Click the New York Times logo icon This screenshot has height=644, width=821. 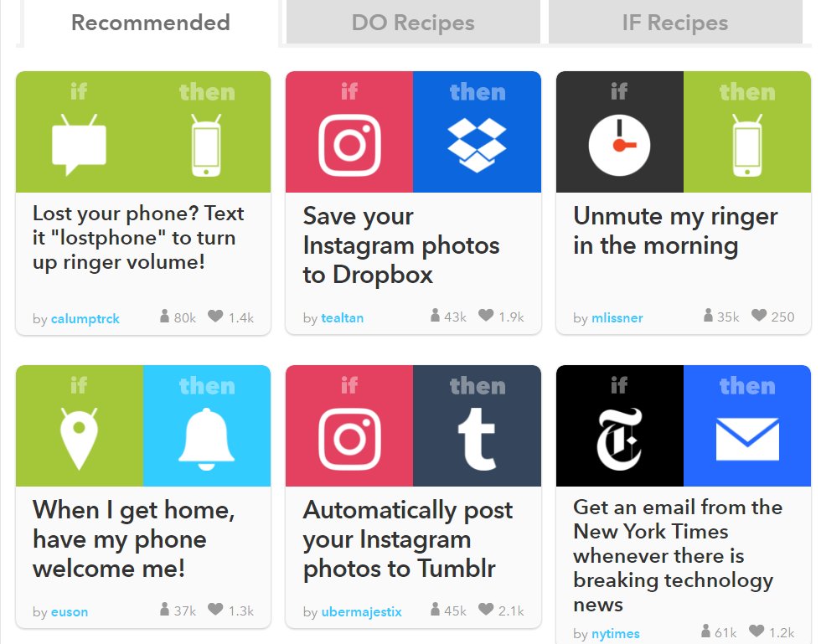[619, 439]
